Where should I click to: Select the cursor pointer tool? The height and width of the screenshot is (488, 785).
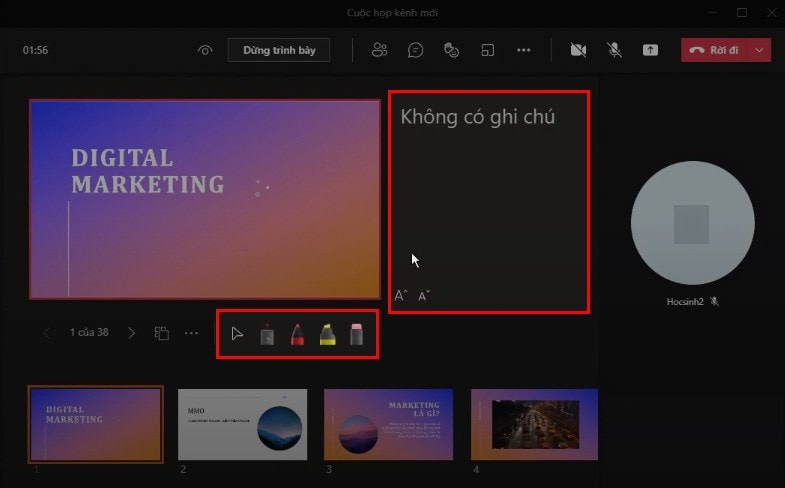(x=237, y=334)
